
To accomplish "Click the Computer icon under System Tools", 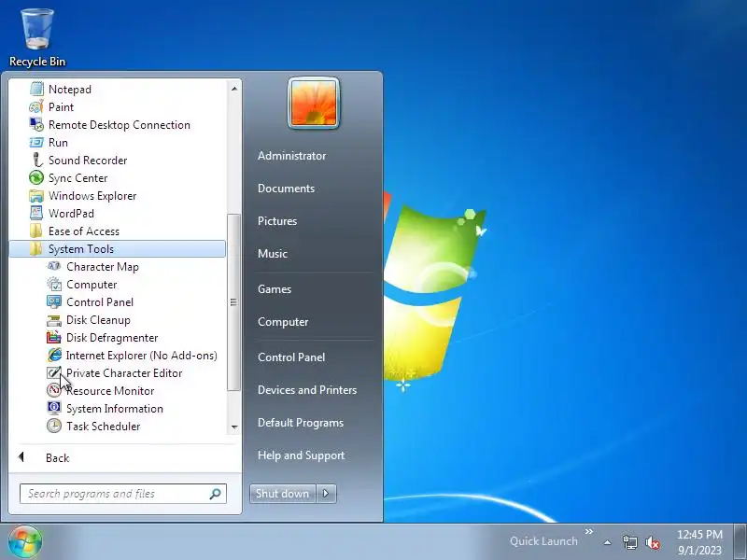I will tap(54, 285).
